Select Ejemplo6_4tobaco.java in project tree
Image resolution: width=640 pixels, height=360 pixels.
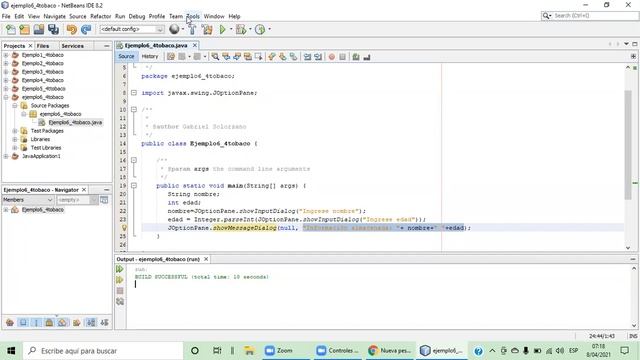click(x=75, y=122)
